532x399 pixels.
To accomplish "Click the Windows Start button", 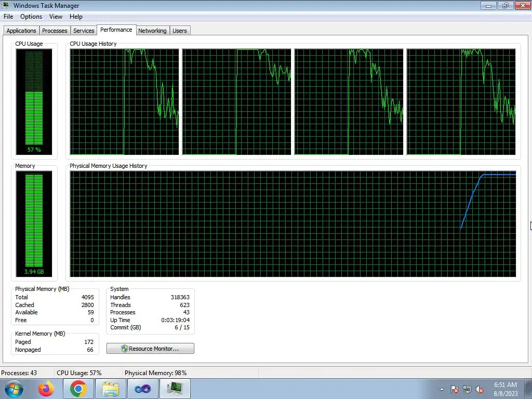I will 14,389.
